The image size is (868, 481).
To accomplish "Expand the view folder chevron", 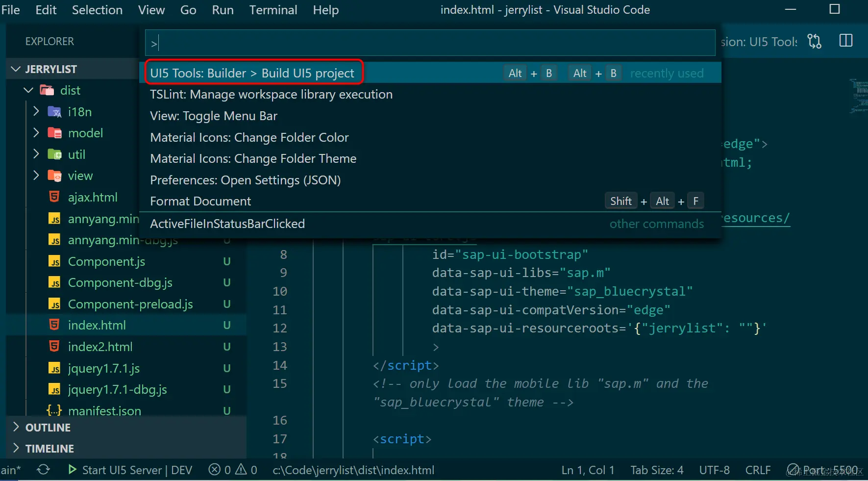I will (x=36, y=175).
